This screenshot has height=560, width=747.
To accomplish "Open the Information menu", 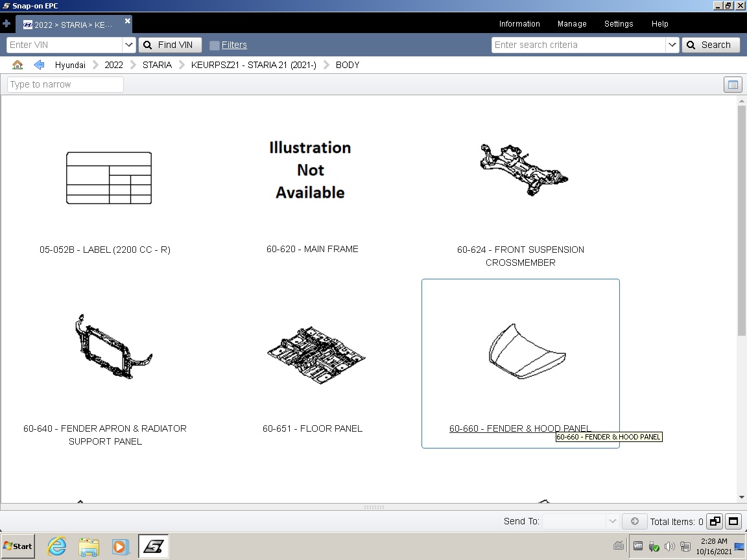I will click(x=519, y=24).
